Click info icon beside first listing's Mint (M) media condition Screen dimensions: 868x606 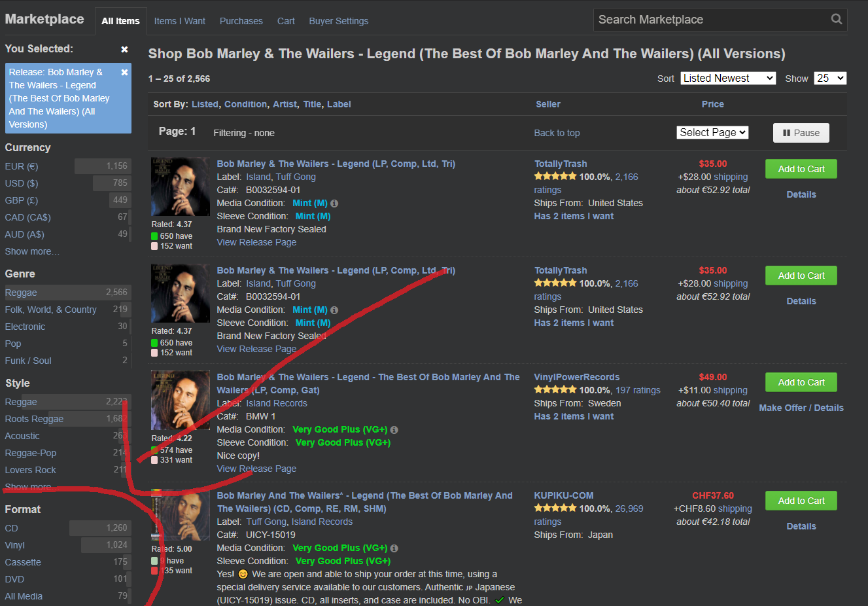[x=334, y=204]
